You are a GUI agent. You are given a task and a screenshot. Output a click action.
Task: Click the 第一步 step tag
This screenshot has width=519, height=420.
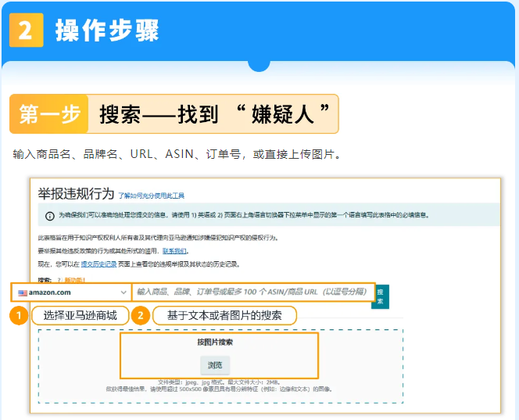[48, 114]
